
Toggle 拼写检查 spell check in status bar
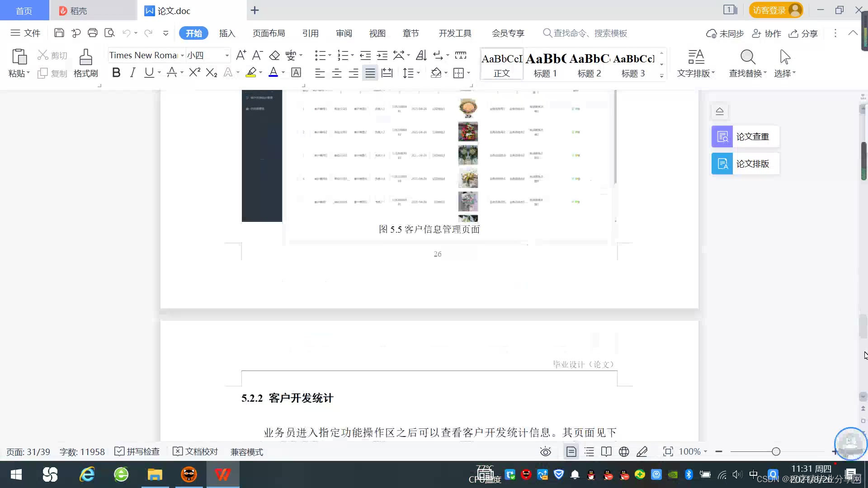(x=137, y=451)
